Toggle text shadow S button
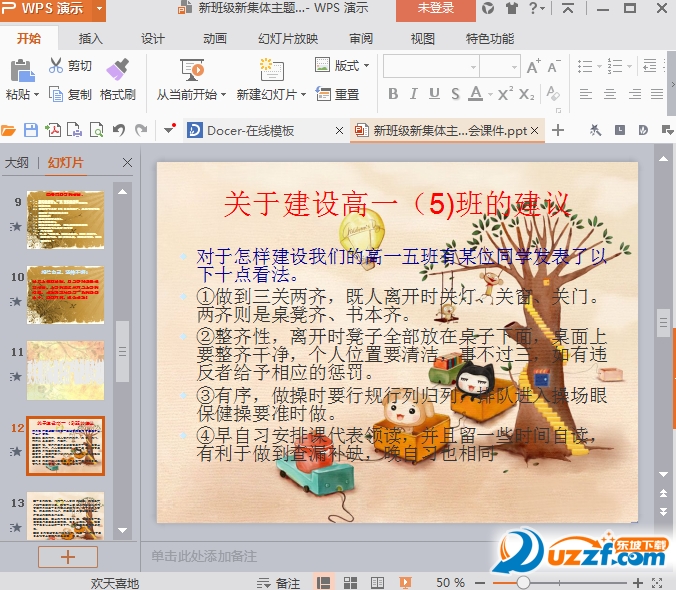 pos(455,94)
